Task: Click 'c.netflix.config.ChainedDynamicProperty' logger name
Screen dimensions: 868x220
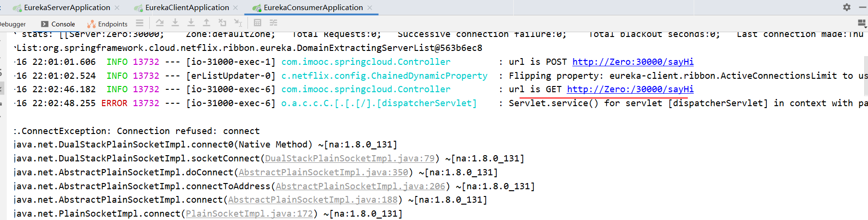Action: pos(384,76)
